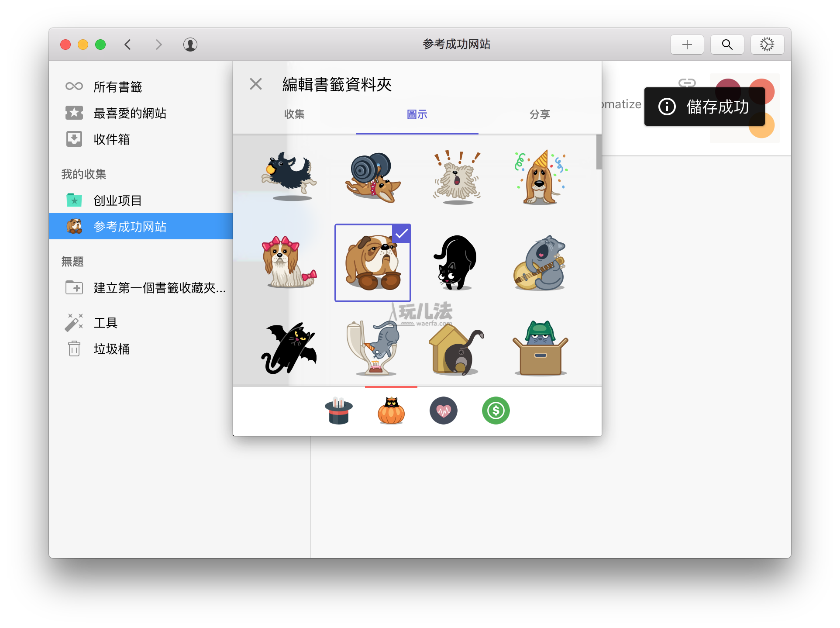Pick the black cat stretching icon

(455, 262)
